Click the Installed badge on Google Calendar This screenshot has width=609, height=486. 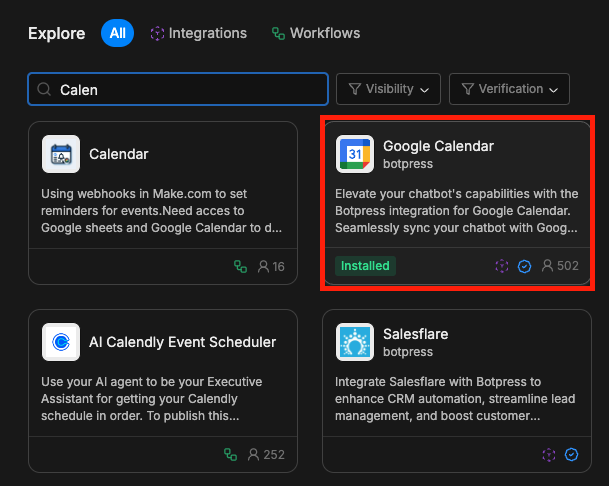pyautogui.click(x=365, y=266)
